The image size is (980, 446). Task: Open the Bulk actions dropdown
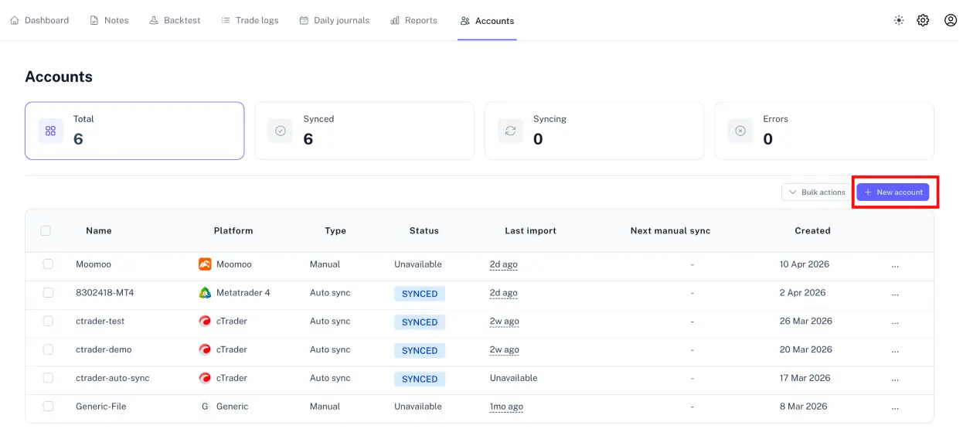tap(815, 192)
